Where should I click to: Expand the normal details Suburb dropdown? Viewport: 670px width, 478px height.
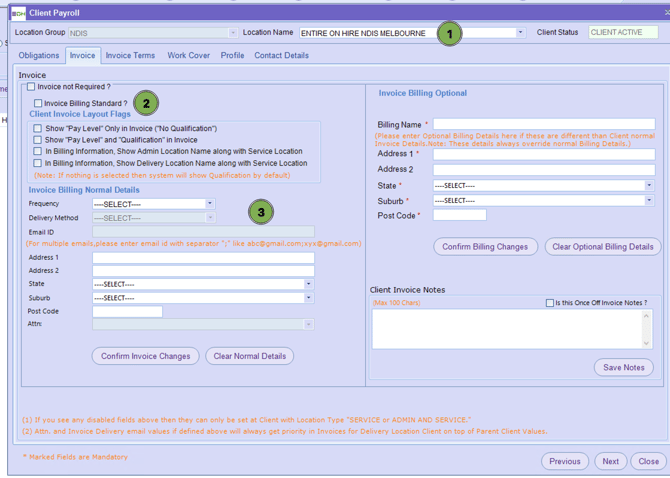(x=308, y=298)
